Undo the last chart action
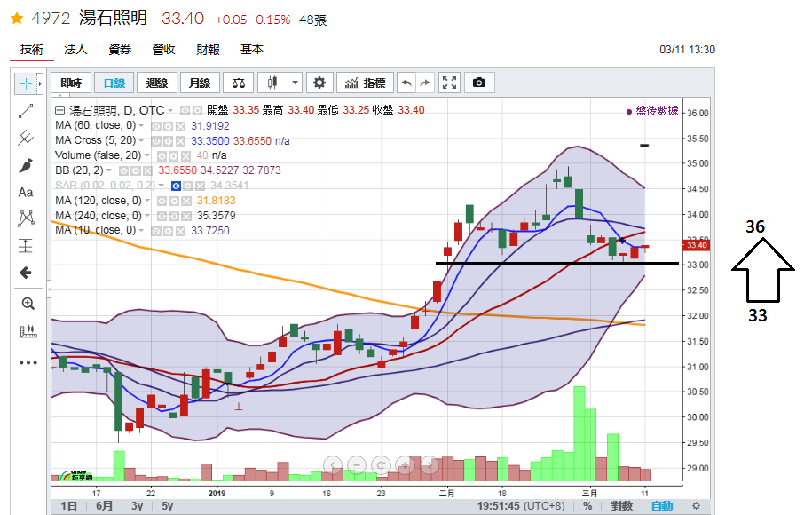 click(406, 83)
